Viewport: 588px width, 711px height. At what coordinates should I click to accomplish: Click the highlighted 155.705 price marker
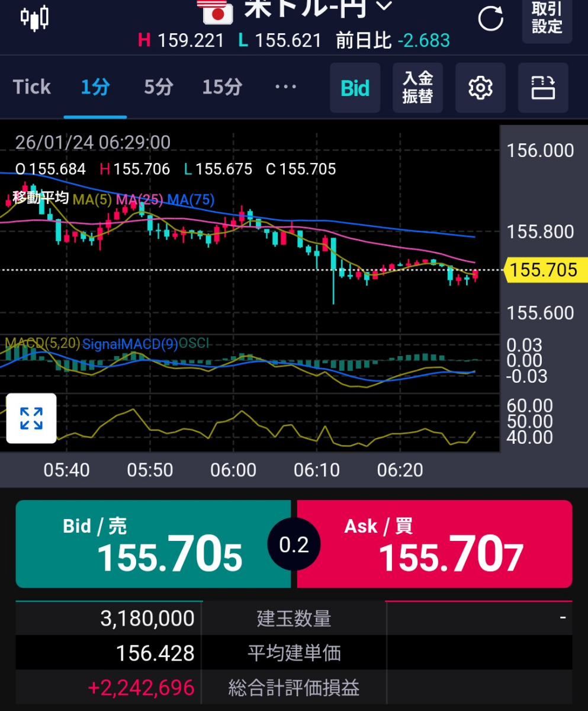pos(543,271)
